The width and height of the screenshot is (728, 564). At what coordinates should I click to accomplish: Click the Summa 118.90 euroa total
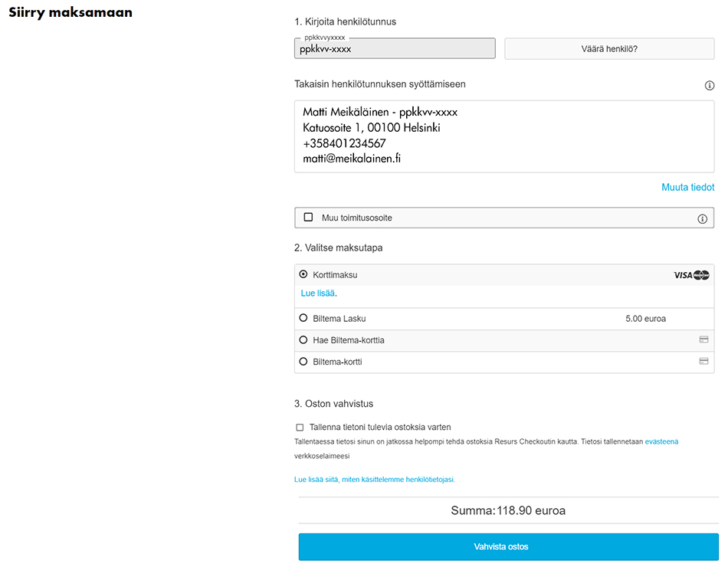coord(508,510)
